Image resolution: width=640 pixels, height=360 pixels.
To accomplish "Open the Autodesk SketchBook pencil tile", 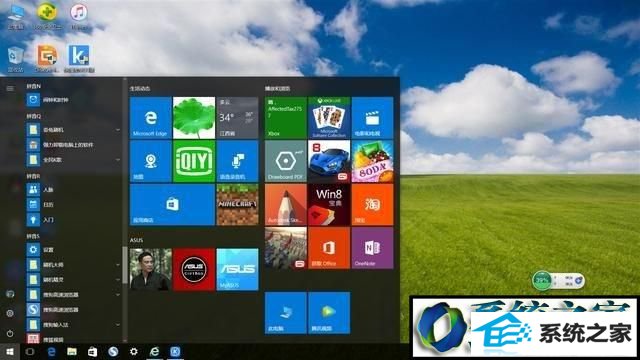I will (x=286, y=204).
